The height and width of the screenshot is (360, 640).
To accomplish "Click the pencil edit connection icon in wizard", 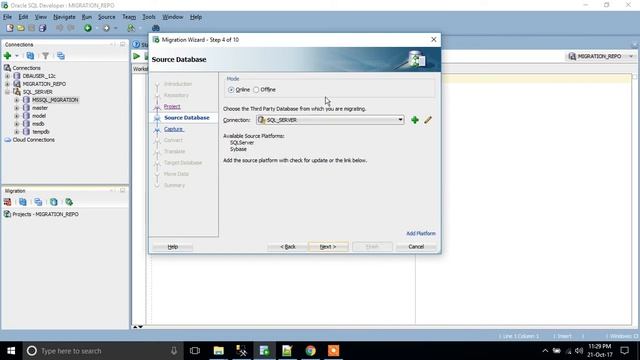I will tap(428, 120).
